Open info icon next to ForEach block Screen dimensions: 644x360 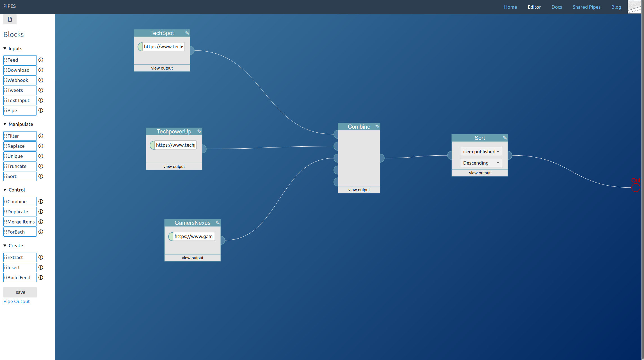pyautogui.click(x=41, y=232)
